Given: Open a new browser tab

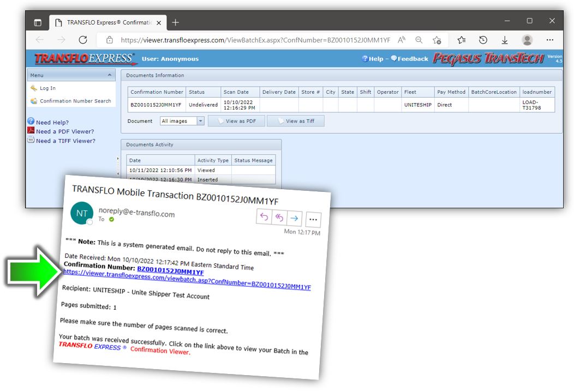Looking at the screenshot, I should [x=175, y=22].
